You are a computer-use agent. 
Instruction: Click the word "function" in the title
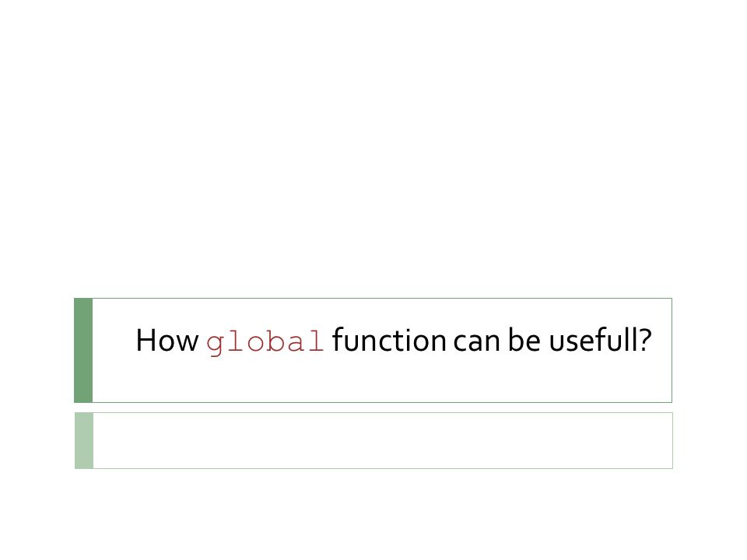[x=389, y=340]
